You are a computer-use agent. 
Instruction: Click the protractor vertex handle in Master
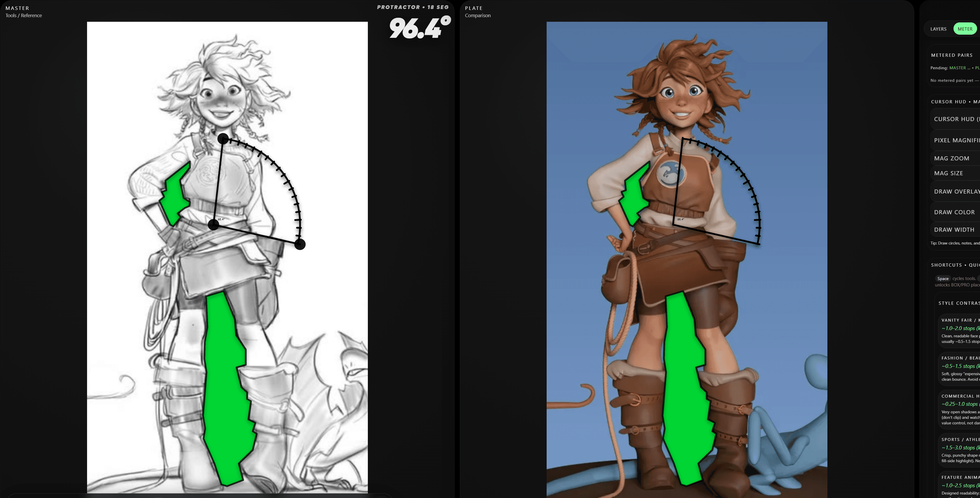pyautogui.click(x=214, y=224)
